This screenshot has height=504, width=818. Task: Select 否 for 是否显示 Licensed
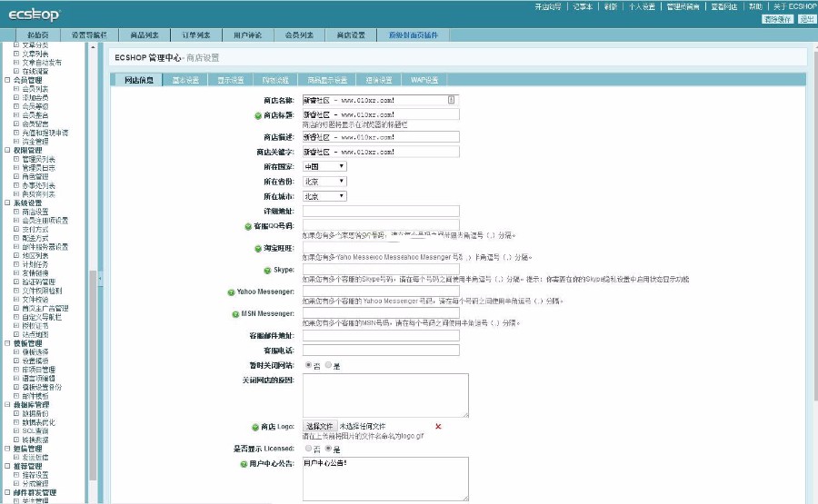point(308,449)
